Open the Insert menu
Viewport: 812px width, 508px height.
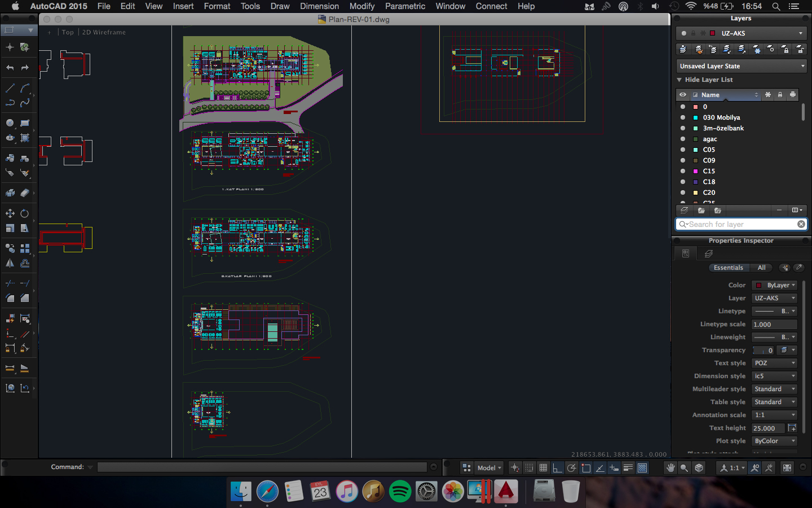pos(183,6)
